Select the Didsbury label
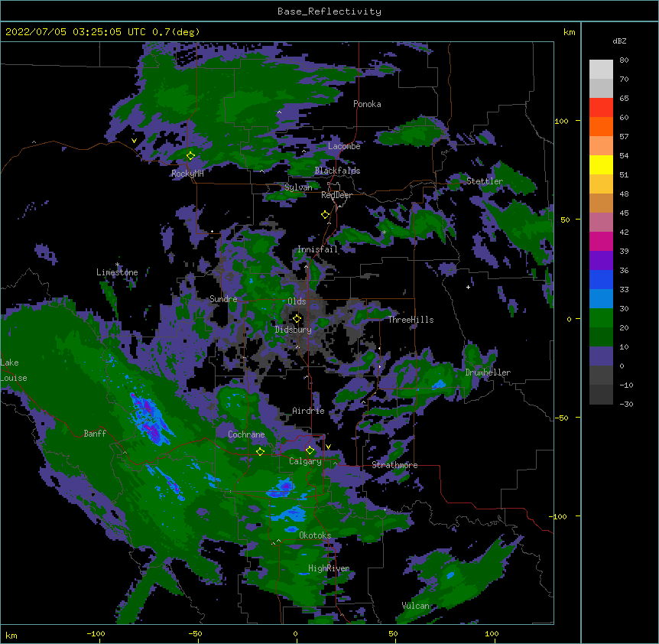The image size is (659, 644). 294,330
